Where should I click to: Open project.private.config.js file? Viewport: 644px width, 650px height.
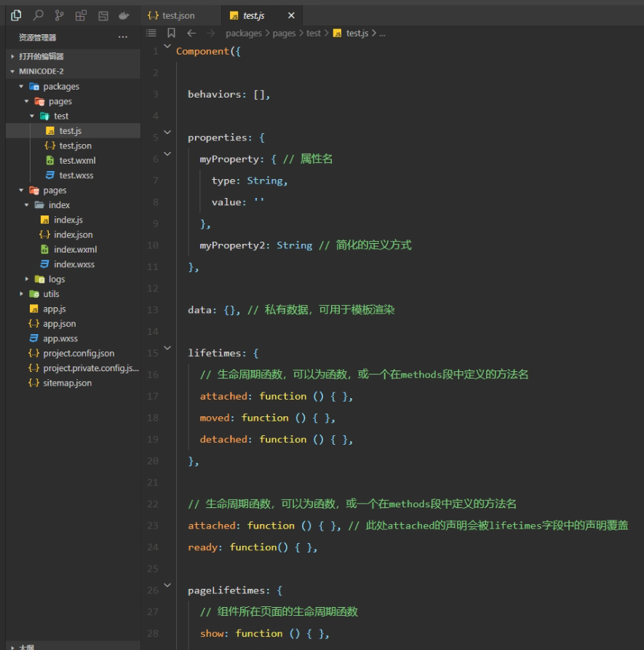(73, 368)
